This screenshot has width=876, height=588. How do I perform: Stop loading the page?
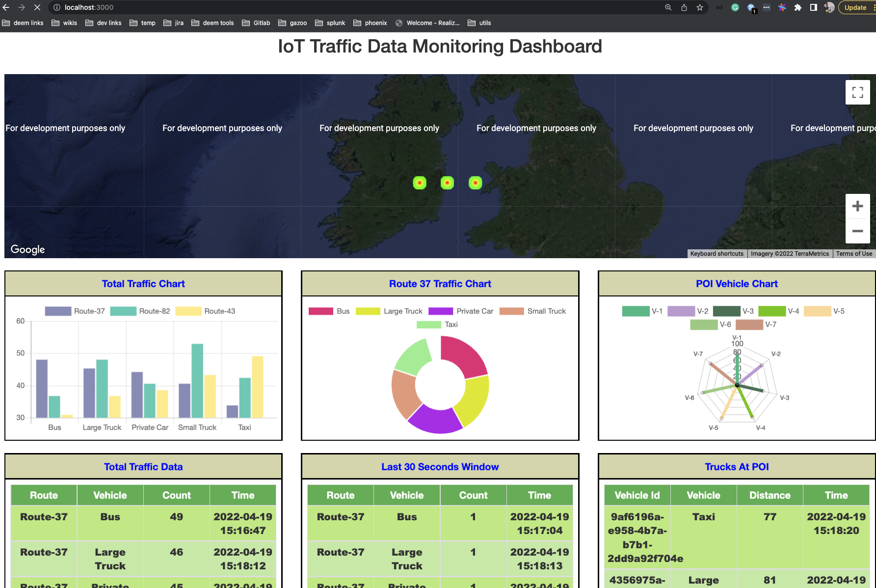pos(37,7)
